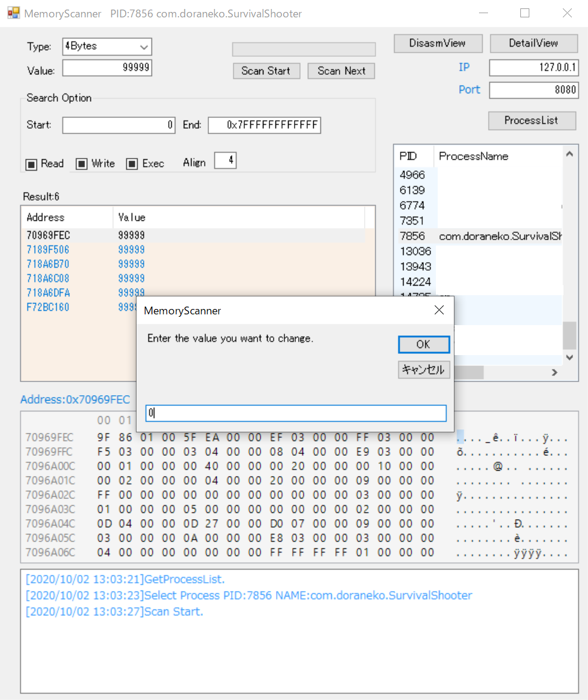Click the Scan Next button

341,71
